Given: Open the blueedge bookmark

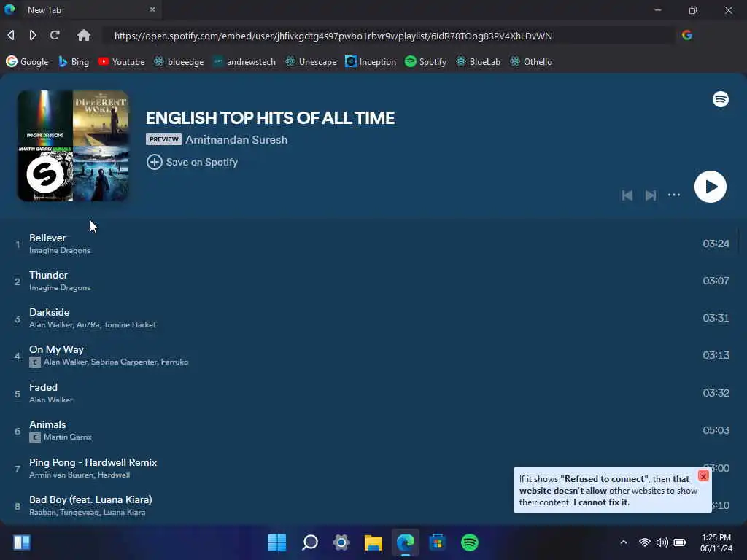Looking at the screenshot, I should pyautogui.click(x=179, y=61).
